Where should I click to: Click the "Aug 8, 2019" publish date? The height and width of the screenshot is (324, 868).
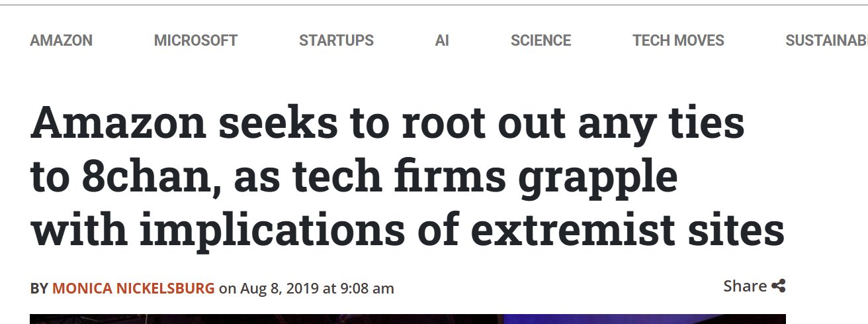point(279,289)
